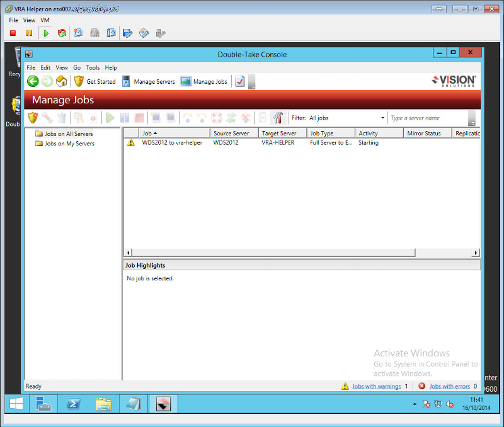This screenshot has width=504, height=427.
Task: Open the Go menu
Action: tap(77, 68)
